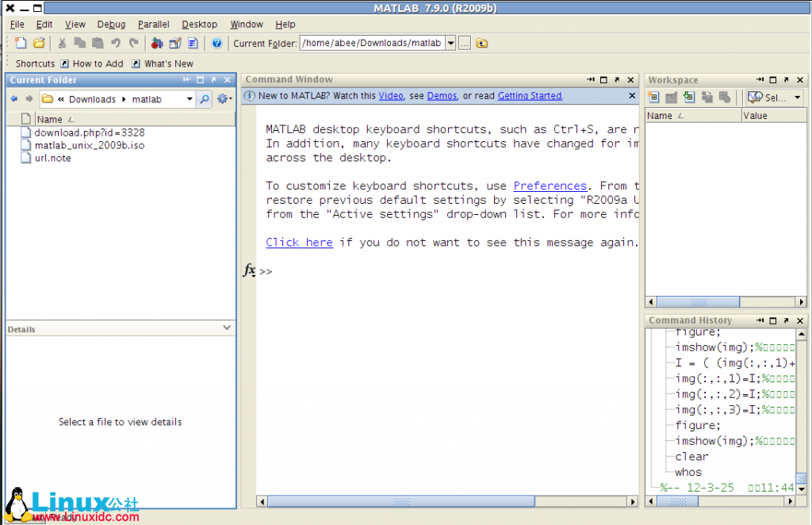Open the Video link in info bar

(x=390, y=96)
